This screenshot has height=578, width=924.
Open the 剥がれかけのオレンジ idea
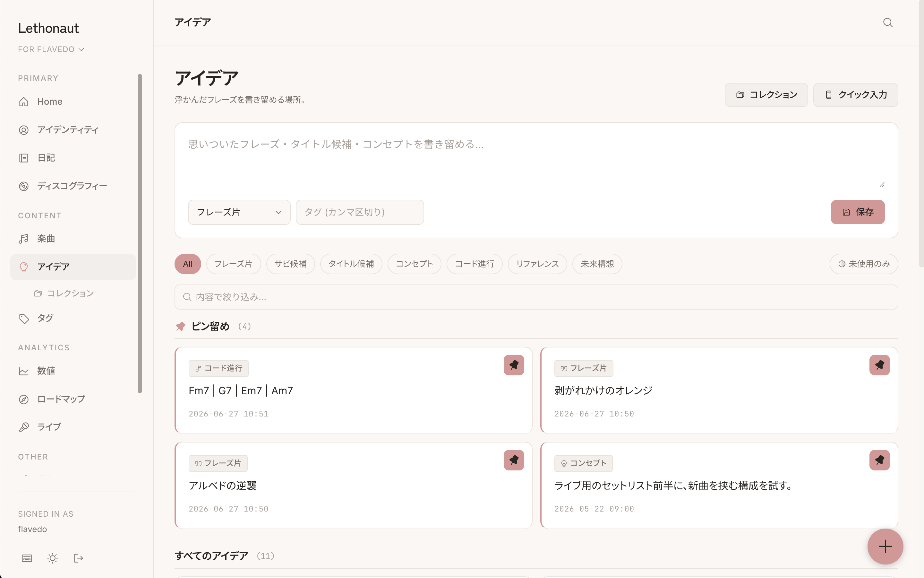(603, 391)
